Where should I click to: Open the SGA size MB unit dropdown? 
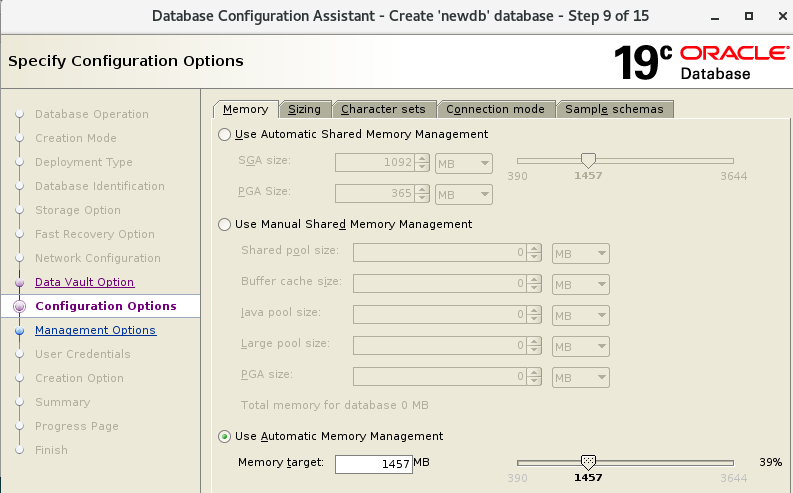pos(464,163)
